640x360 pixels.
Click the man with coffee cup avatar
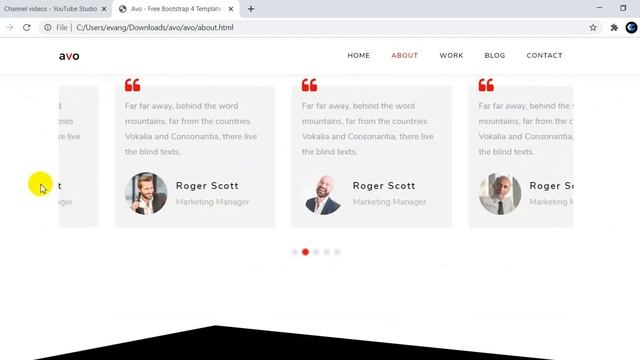pyautogui.click(x=146, y=193)
